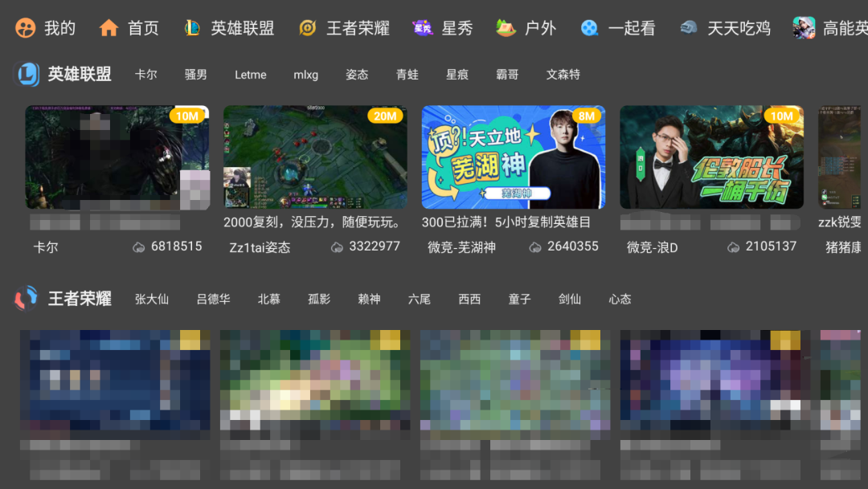Go to 我的 tab

coord(59,27)
